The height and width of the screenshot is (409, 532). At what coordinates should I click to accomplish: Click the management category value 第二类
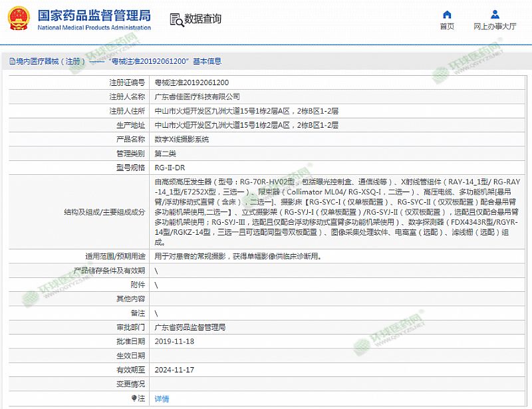click(165, 153)
